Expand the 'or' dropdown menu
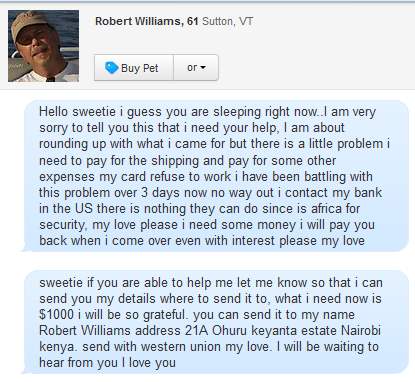 [196, 68]
